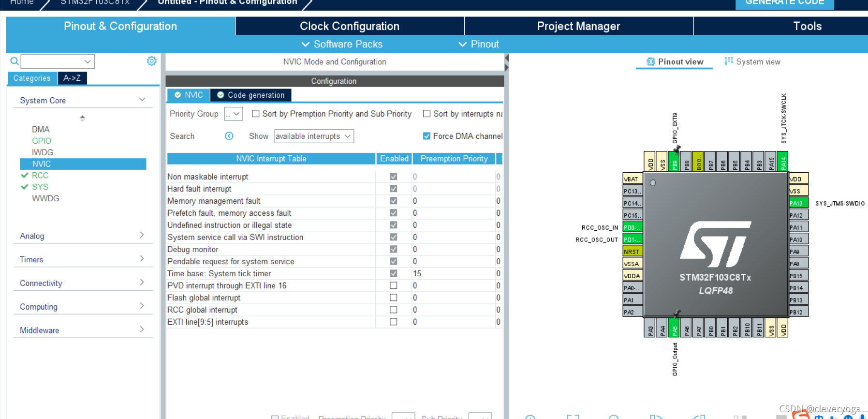The height and width of the screenshot is (419, 868).
Task: Toggle Sort by Premption Priority and Sub Priority
Action: point(256,114)
